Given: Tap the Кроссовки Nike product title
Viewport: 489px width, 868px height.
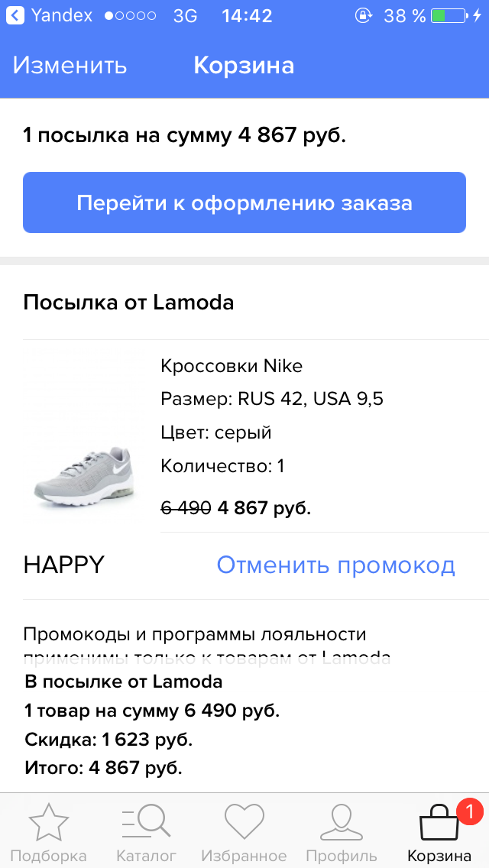Looking at the screenshot, I should [x=232, y=366].
